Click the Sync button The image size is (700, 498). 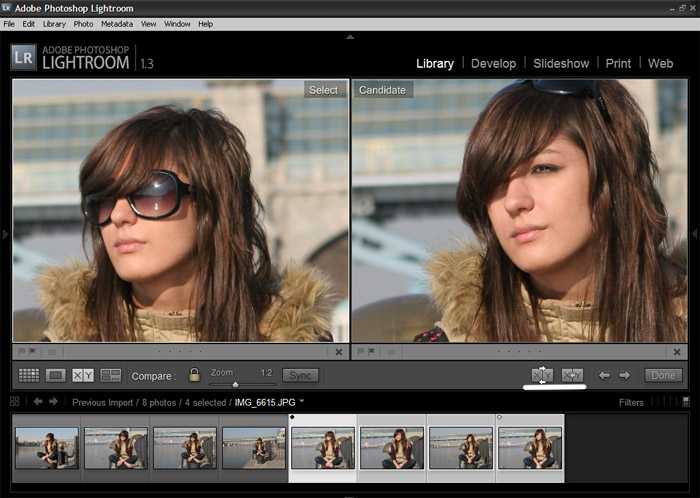tap(300, 376)
